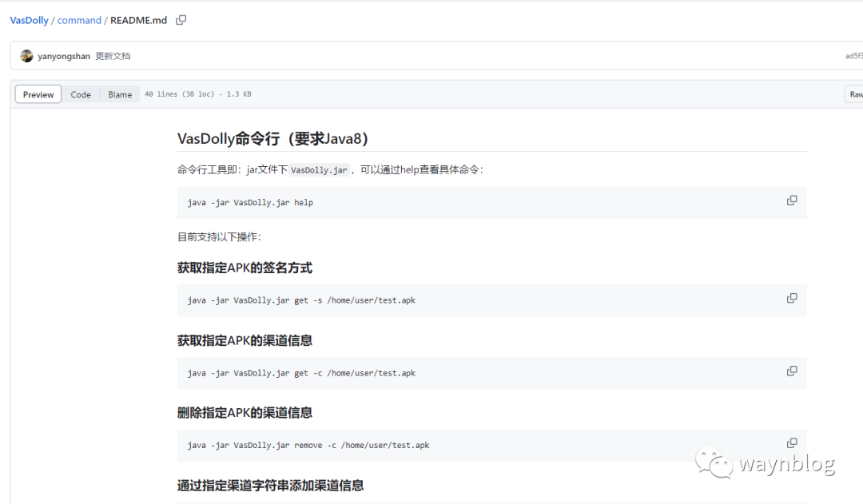Image resolution: width=863 pixels, height=504 pixels.
Task: Copy the 'get -s' command snippet
Action: pyautogui.click(x=791, y=298)
